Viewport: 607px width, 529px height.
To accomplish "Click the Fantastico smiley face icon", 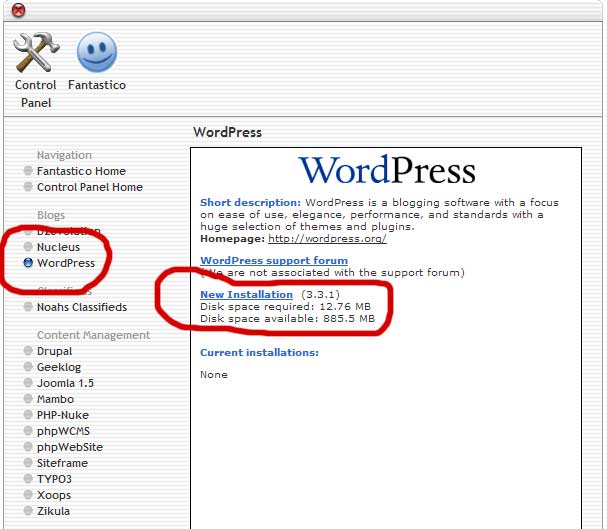I will click(x=97, y=52).
